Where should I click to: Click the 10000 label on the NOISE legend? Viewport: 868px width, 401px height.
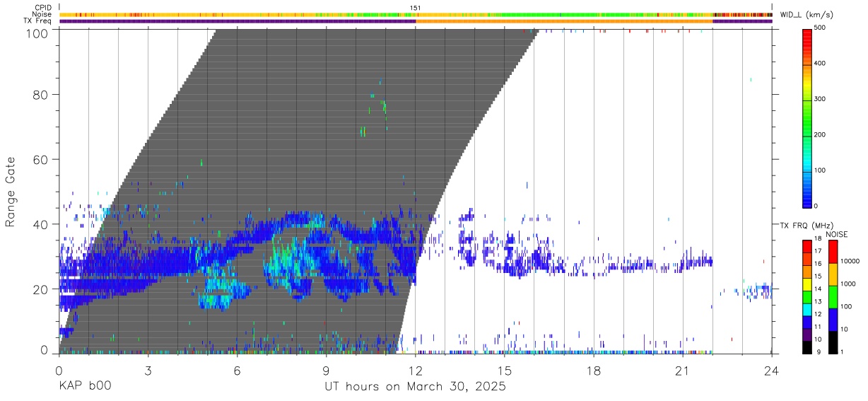point(850,262)
